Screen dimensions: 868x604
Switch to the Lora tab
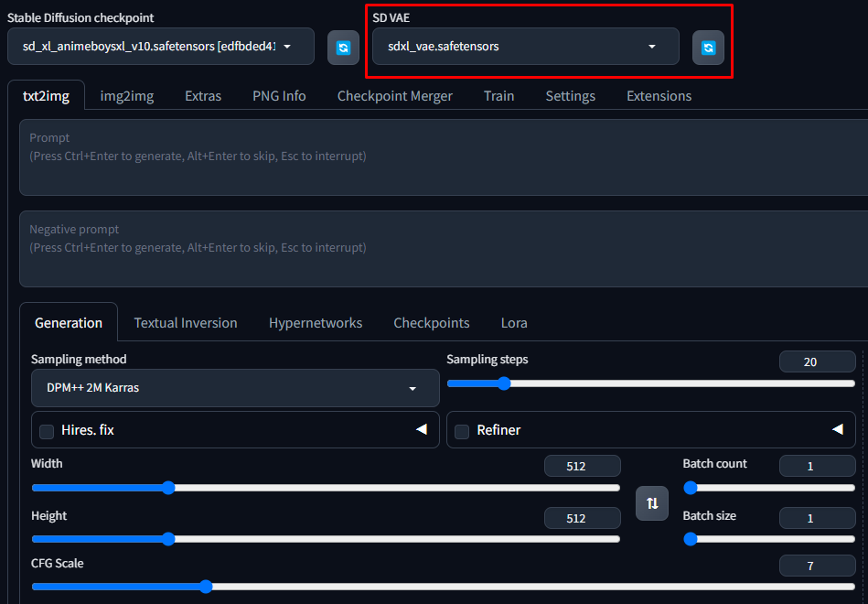point(514,323)
